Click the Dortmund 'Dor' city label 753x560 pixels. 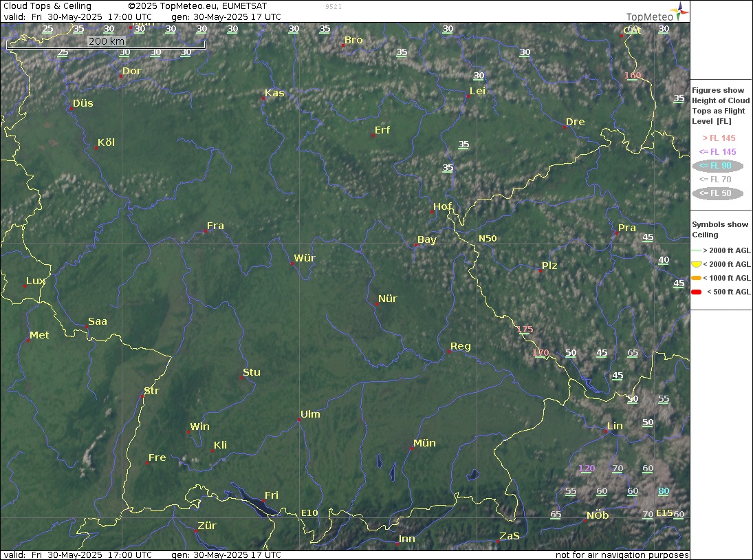(131, 71)
